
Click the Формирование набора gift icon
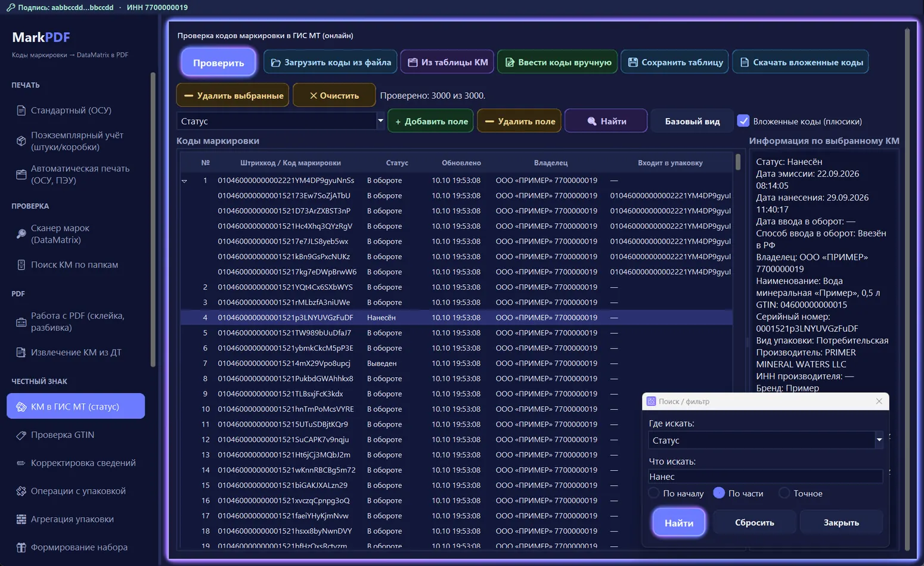[x=21, y=547]
